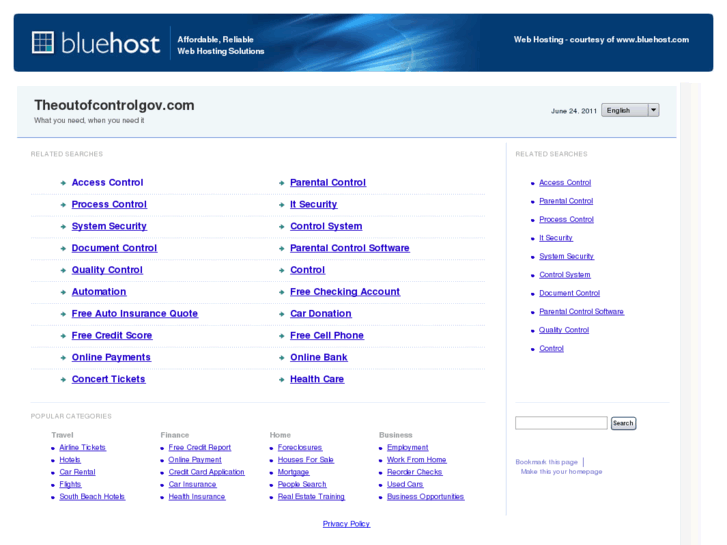This screenshot has height=545, width=727.
Task: Click the search input field
Action: 561,423
